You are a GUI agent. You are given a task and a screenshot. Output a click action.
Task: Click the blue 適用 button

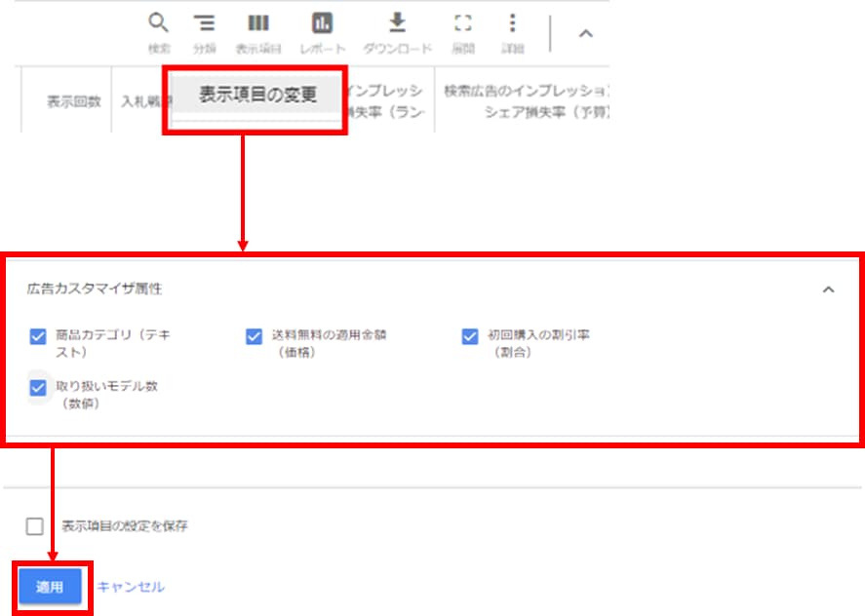(x=50, y=587)
